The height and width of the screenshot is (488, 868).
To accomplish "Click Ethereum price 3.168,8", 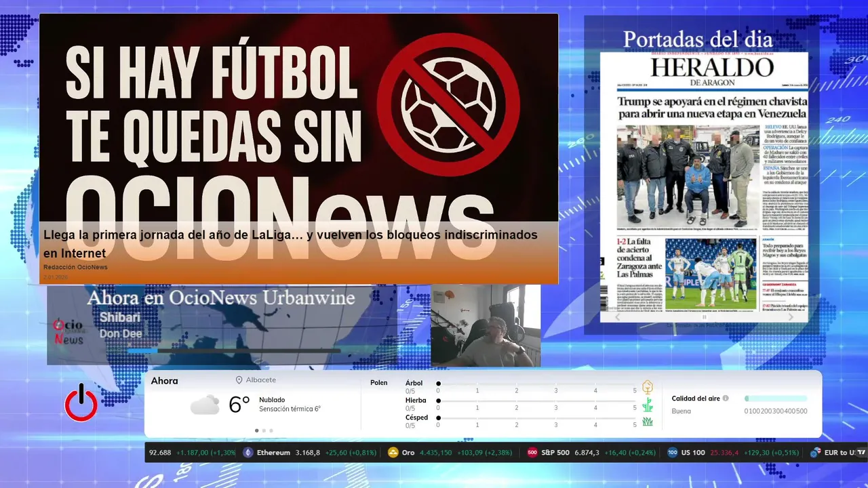I will 308,453.
